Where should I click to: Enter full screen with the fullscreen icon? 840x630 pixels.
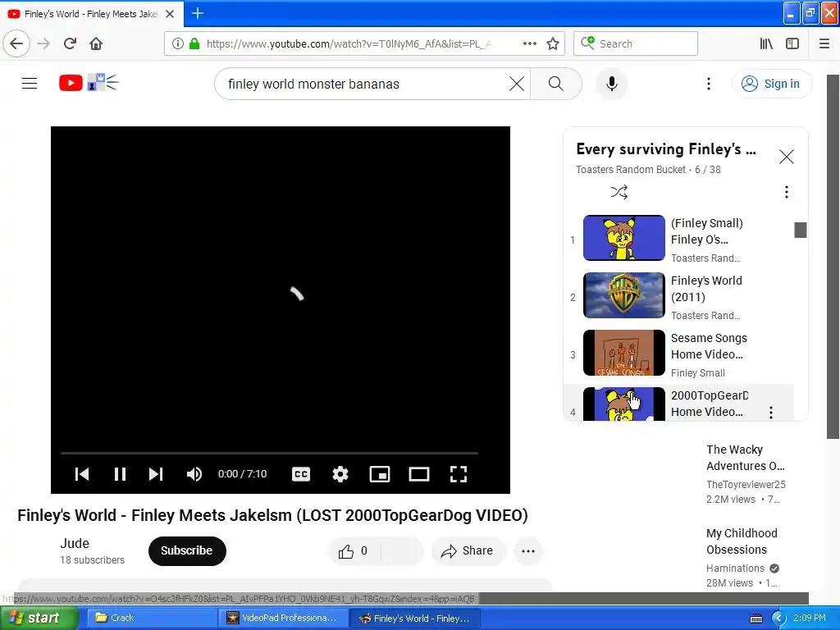tap(459, 474)
